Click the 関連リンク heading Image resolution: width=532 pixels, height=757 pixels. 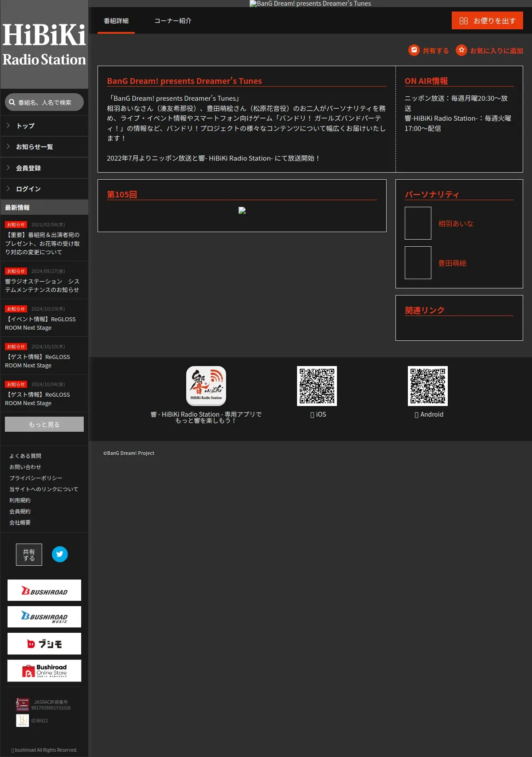coord(425,310)
